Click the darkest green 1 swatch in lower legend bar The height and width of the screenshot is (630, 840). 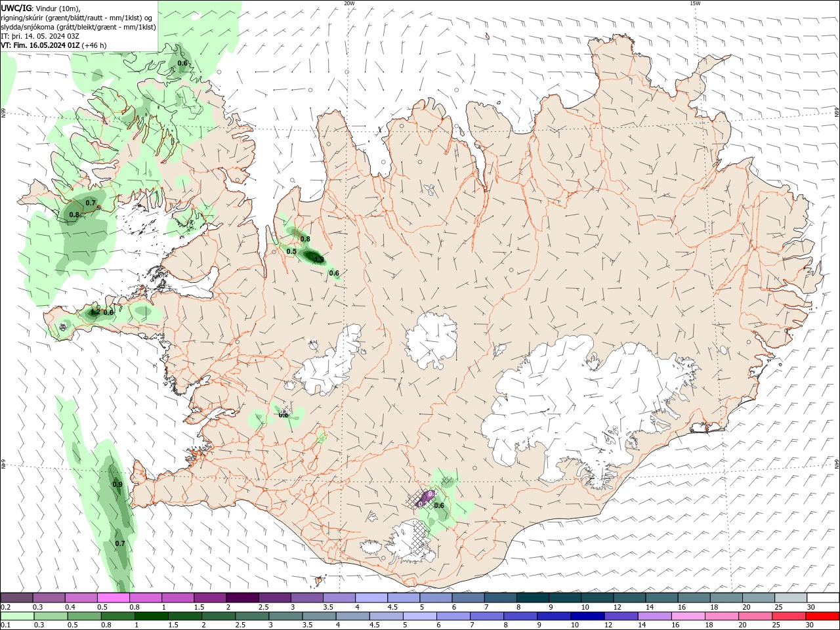point(151,616)
